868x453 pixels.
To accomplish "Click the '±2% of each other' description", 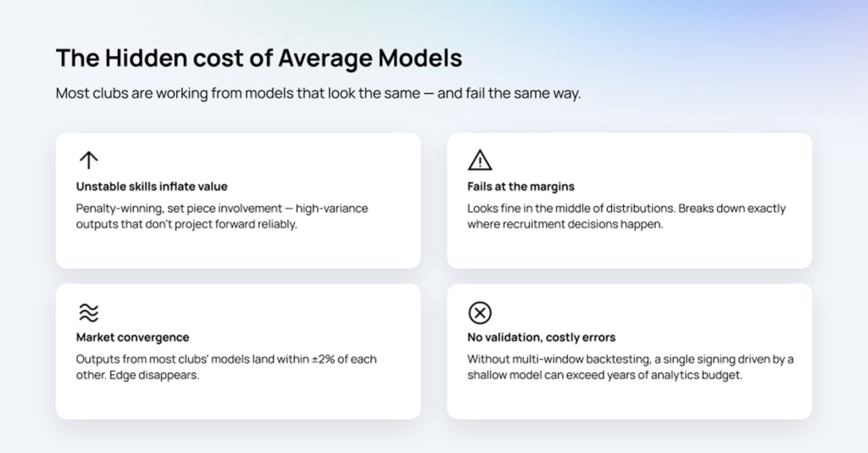I will pyautogui.click(x=226, y=366).
